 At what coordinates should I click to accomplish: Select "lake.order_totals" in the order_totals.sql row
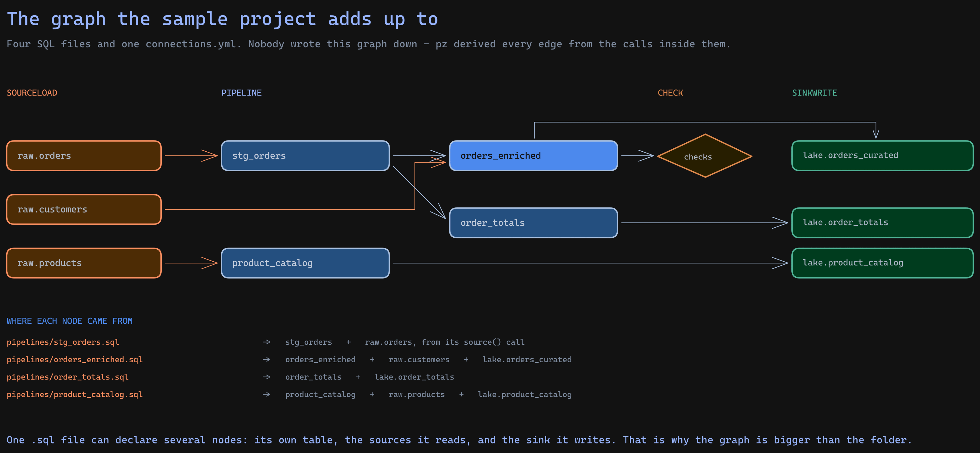414,377
